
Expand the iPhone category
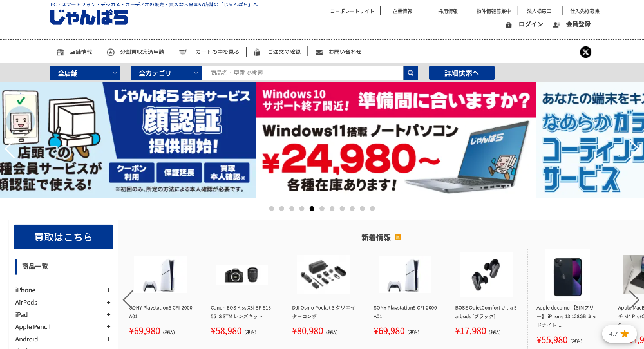pyautogui.click(x=108, y=290)
